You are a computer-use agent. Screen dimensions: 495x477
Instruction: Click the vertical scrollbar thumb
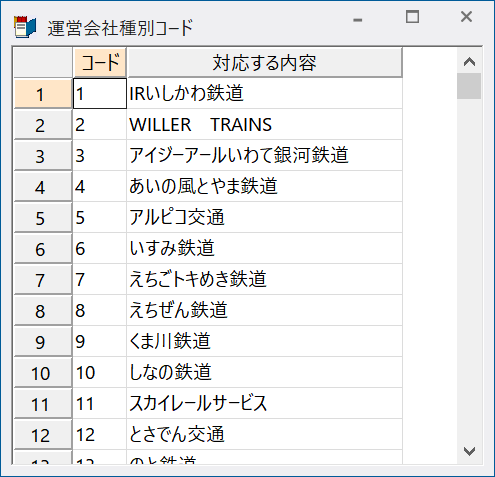pos(469,86)
